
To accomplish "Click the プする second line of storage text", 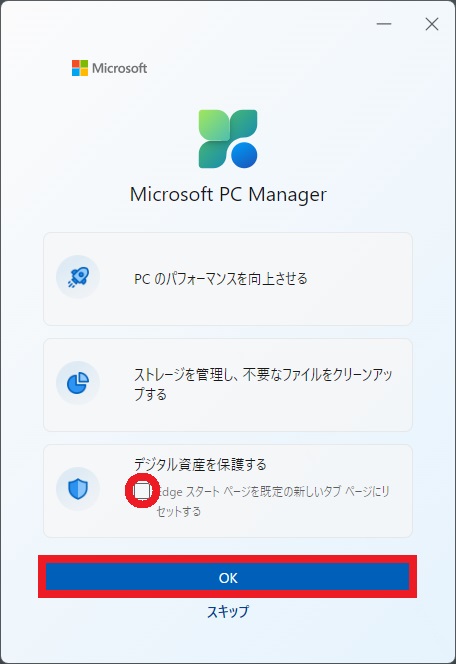I will coord(150,394).
